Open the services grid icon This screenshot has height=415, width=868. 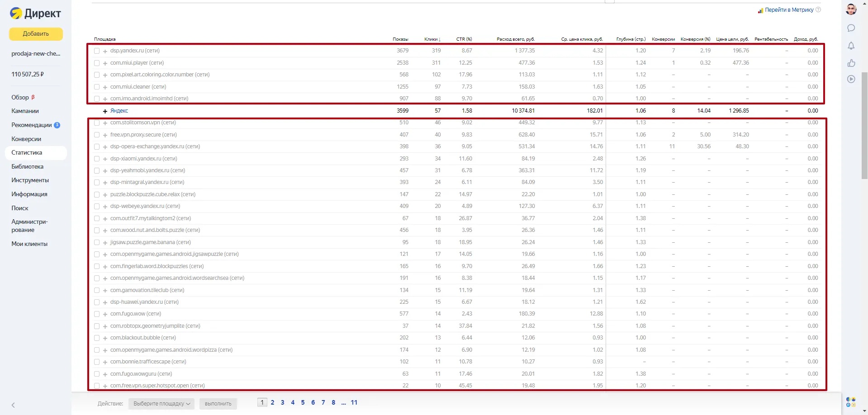coord(850,402)
